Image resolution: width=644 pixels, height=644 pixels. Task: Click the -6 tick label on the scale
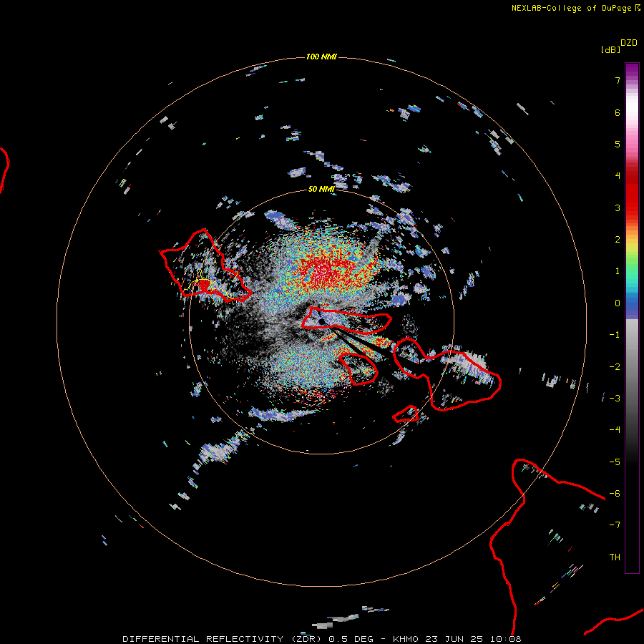pos(615,494)
